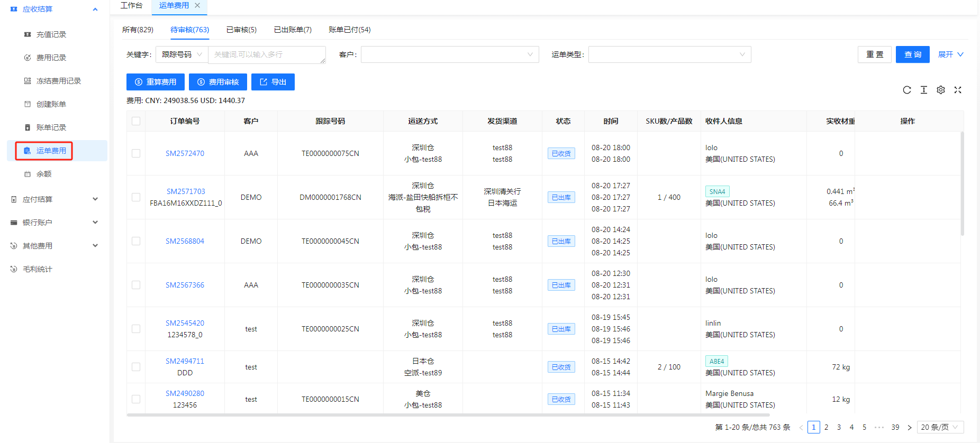Click the 重置 reset button
Viewport: 980px width, 443px height.
tap(875, 54)
